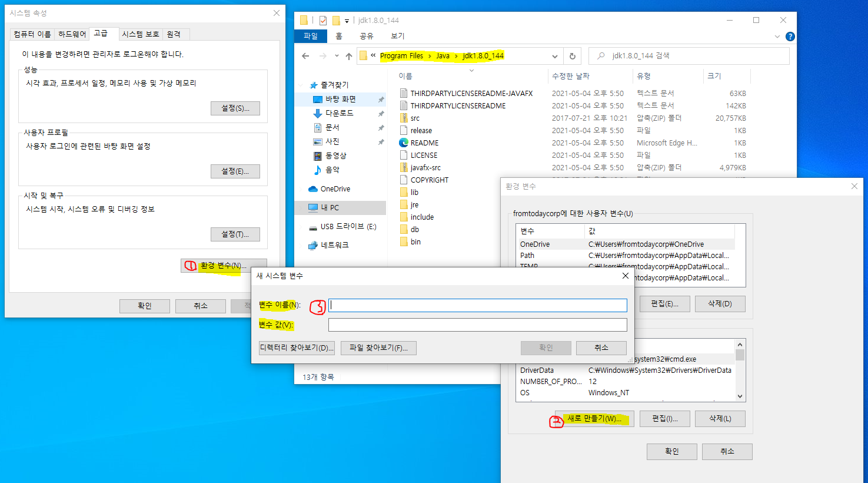Click system variables list scroll up arrow
This screenshot has width=868, height=483.
click(x=740, y=345)
